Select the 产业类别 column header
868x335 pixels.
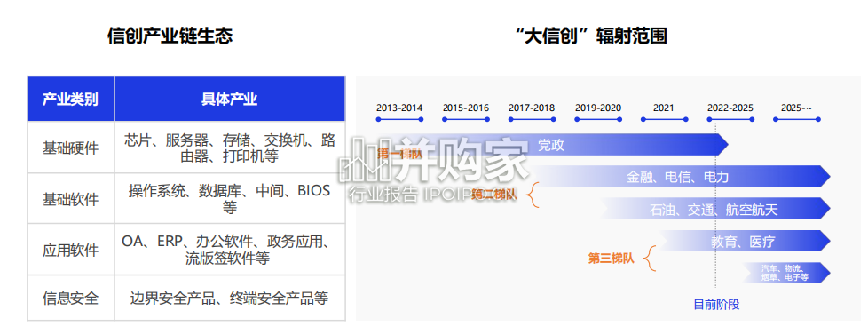click(x=71, y=99)
